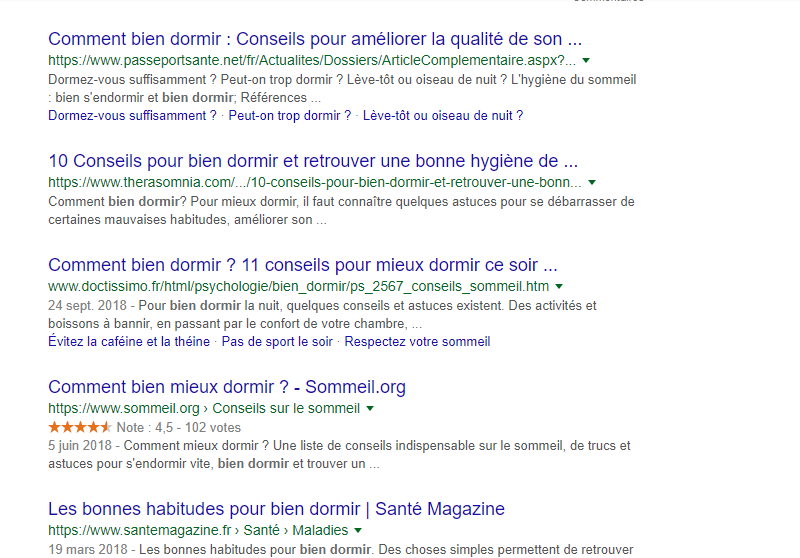
Task: Click the '24 sept. 2018' date text
Action: coord(87,306)
